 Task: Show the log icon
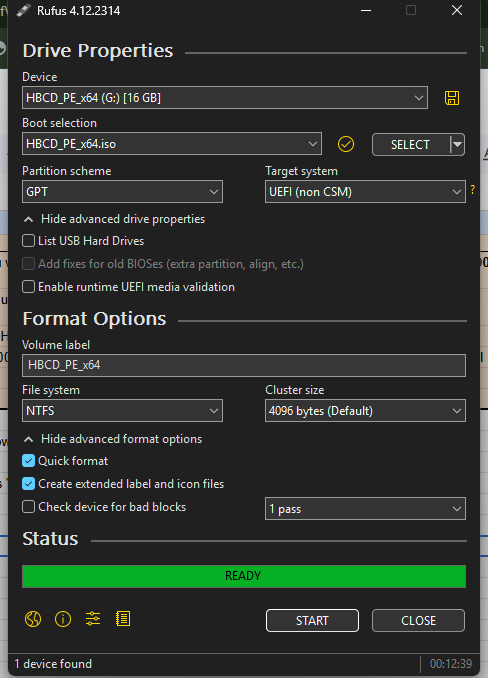click(x=123, y=619)
